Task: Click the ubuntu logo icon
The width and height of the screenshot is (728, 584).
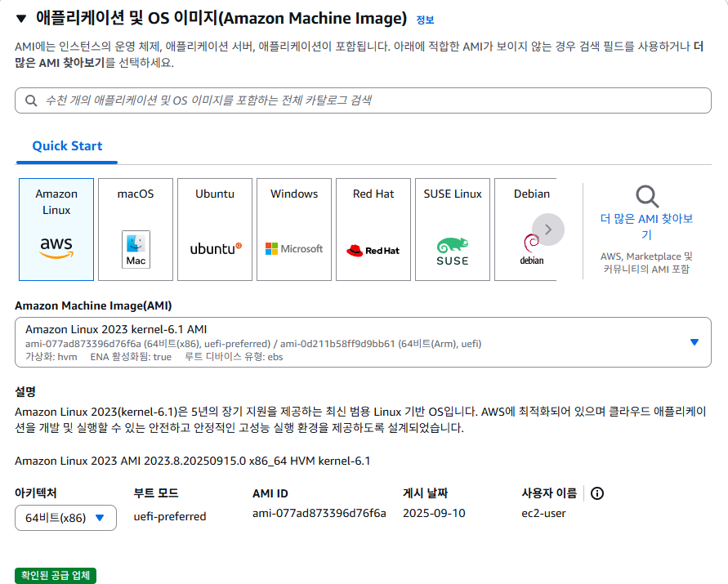Action: tap(216, 249)
